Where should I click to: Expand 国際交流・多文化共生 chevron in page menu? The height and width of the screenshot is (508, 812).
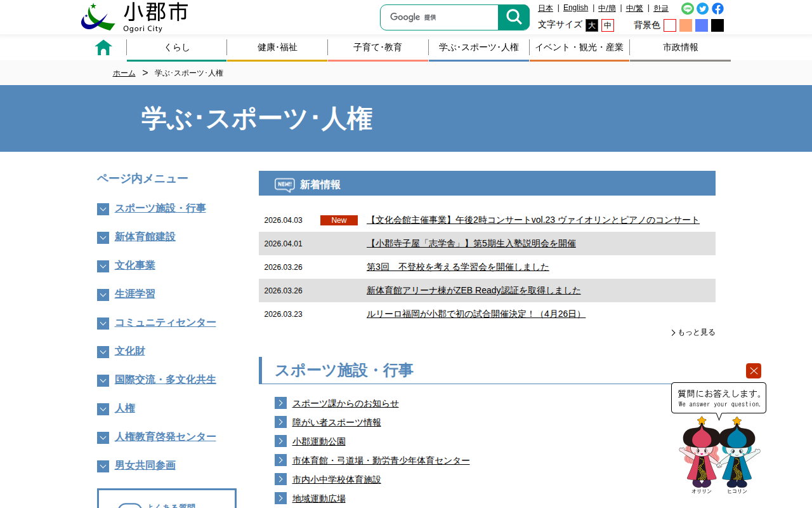[103, 380]
